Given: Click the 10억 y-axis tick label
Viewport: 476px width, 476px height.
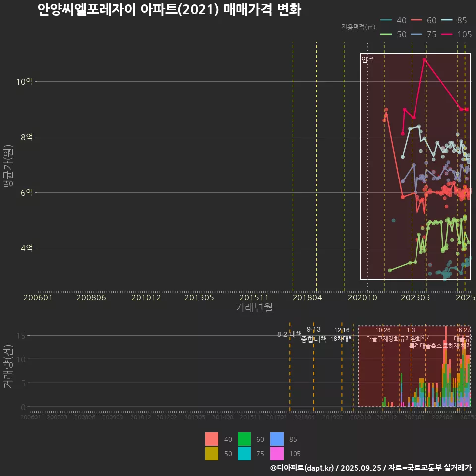Looking at the screenshot, I should click(25, 81).
